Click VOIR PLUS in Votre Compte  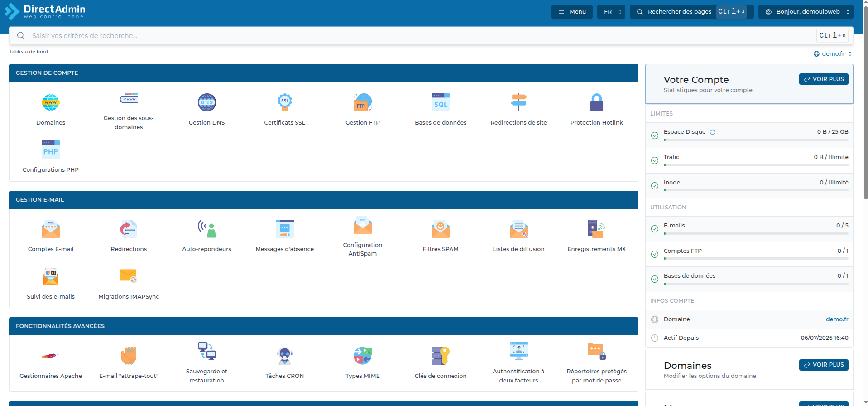(x=824, y=79)
